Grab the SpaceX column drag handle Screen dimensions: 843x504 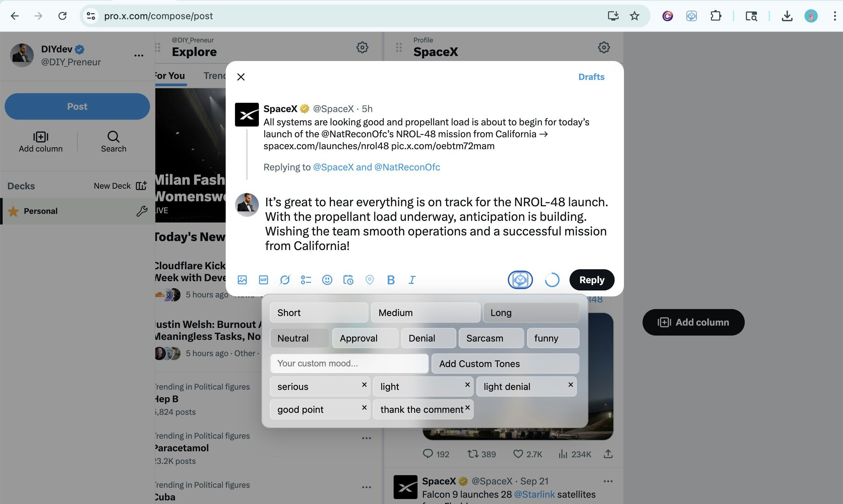399,47
